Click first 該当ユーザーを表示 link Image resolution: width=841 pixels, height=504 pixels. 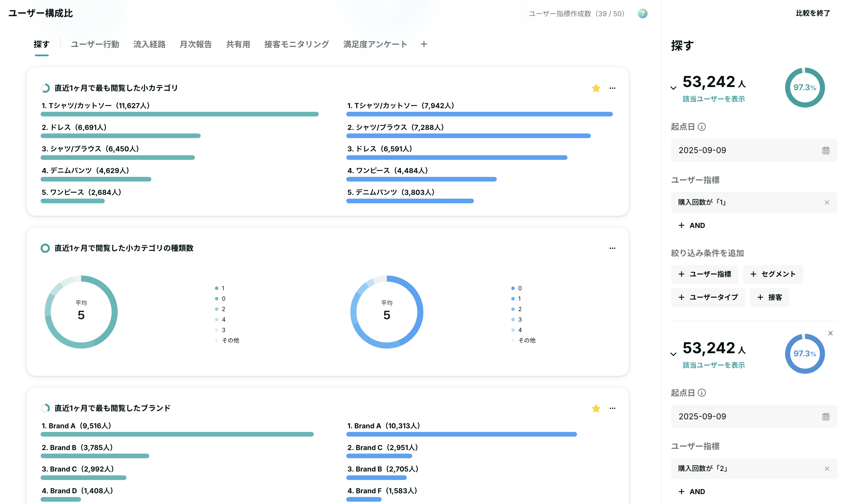(714, 99)
